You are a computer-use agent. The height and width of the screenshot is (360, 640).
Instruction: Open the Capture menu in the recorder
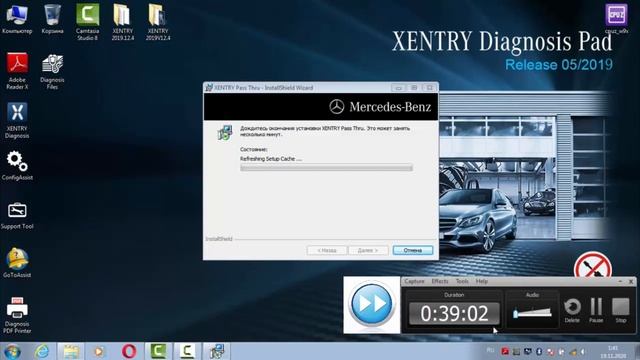[x=414, y=281]
